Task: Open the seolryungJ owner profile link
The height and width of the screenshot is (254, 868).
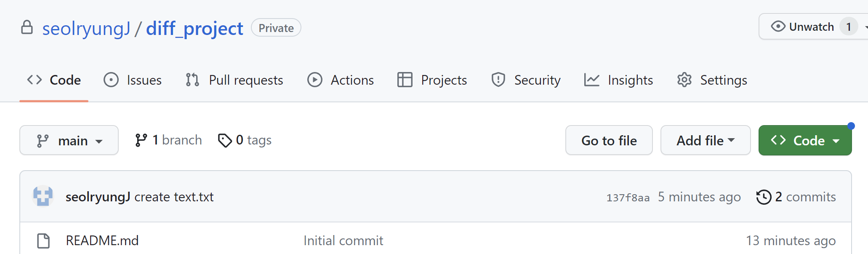Action: (x=86, y=29)
